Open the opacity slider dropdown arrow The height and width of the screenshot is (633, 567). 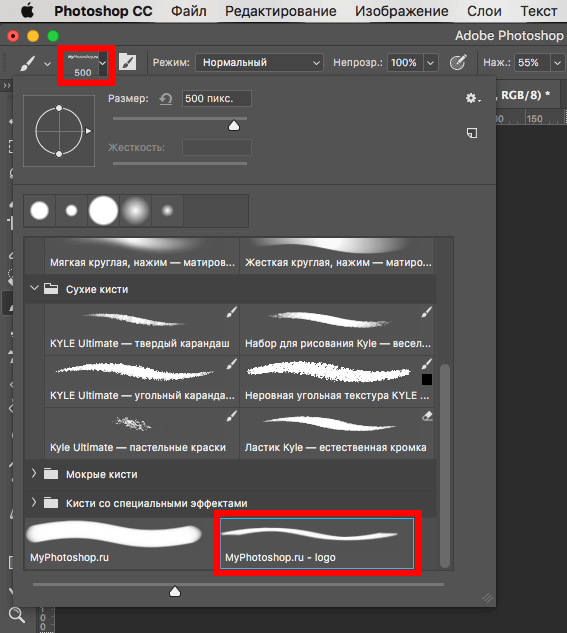pos(431,63)
